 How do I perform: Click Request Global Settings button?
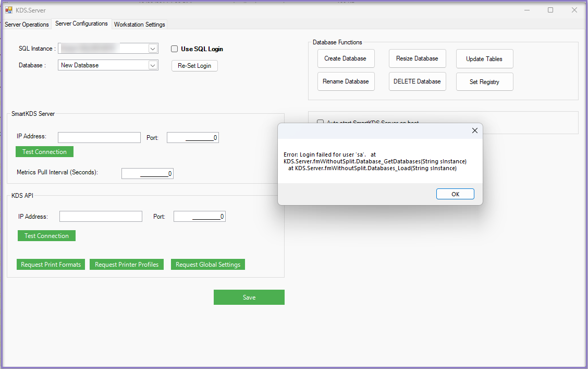(x=208, y=265)
